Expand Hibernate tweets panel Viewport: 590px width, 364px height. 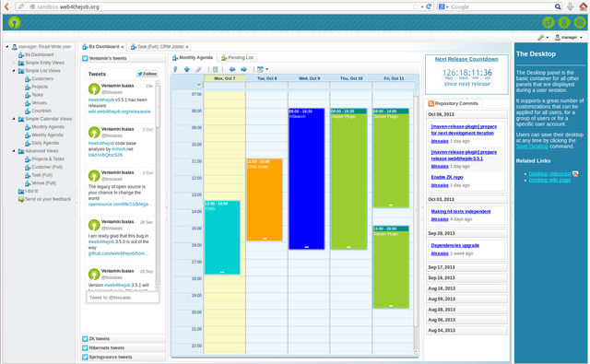point(123,347)
